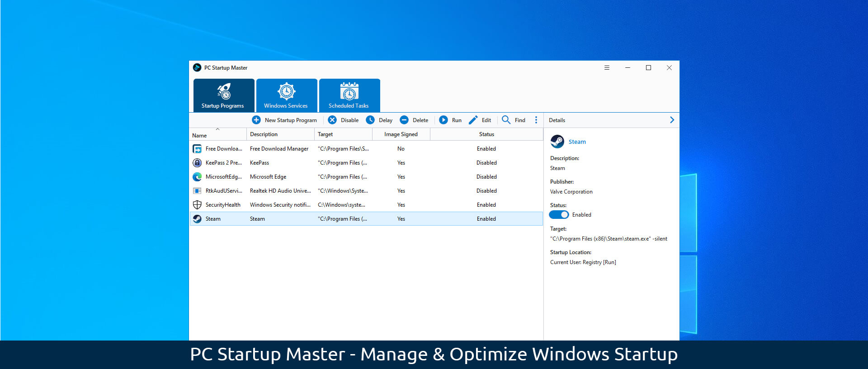Click the 'C:\Windows\syste...' target cell
868x369 pixels.
click(x=341, y=205)
